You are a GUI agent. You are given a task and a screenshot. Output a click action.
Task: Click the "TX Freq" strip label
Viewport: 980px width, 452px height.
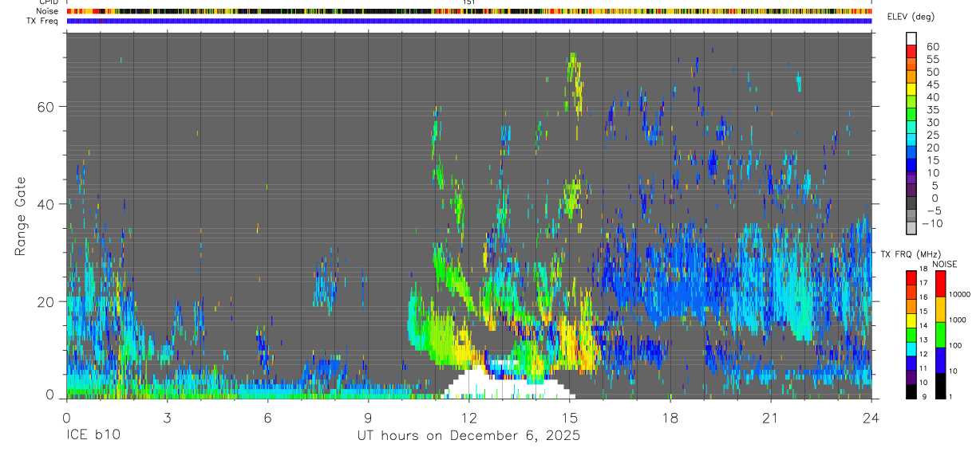click(x=43, y=21)
